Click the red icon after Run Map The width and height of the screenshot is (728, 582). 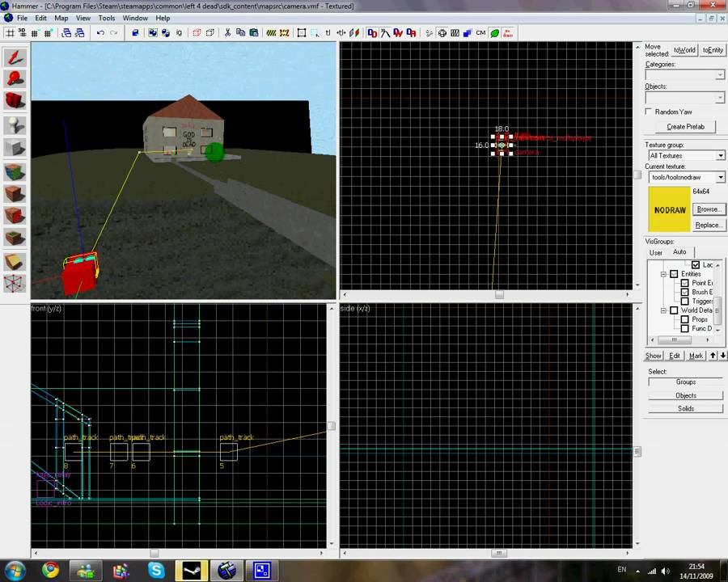point(508,32)
